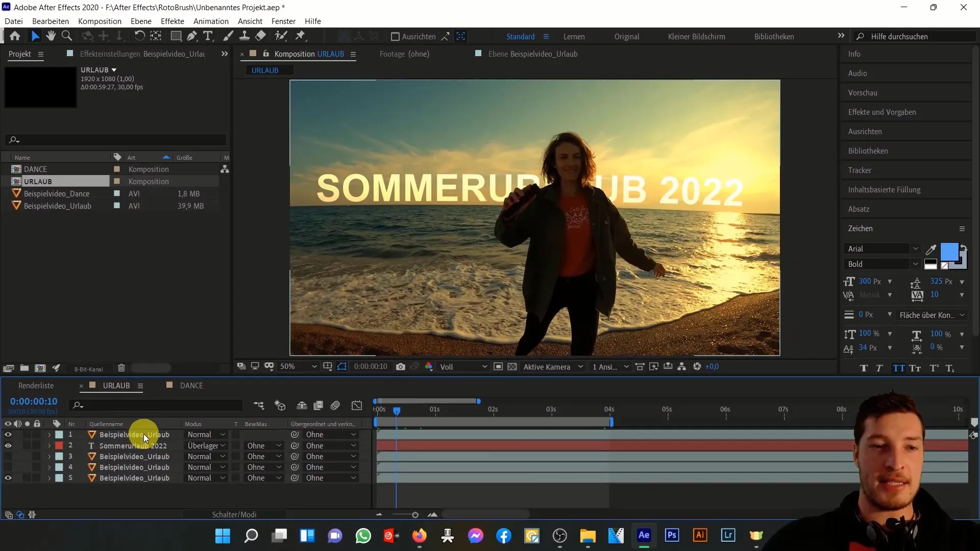Select the Effekte menu item
The width and height of the screenshot is (980, 551).
tap(173, 21)
